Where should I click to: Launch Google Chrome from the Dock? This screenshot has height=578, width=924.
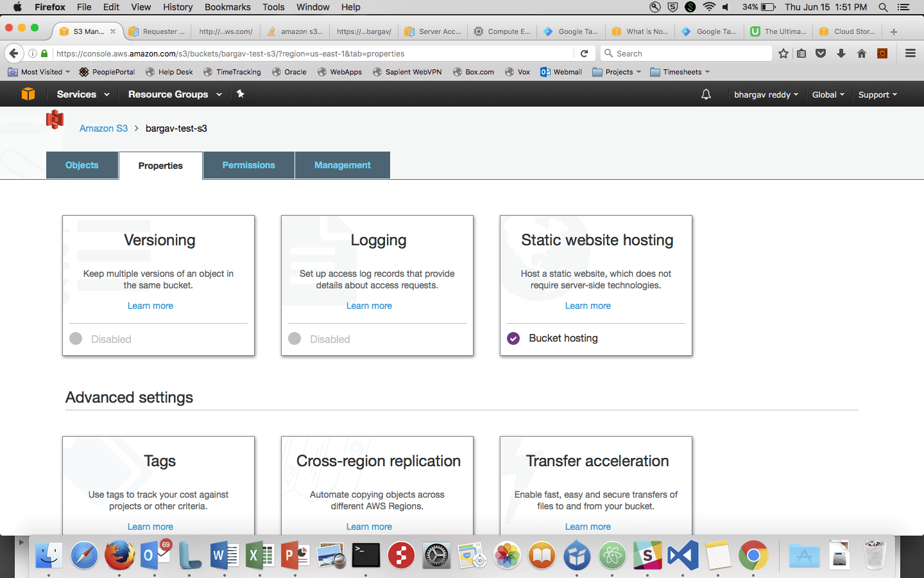tap(753, 556)
